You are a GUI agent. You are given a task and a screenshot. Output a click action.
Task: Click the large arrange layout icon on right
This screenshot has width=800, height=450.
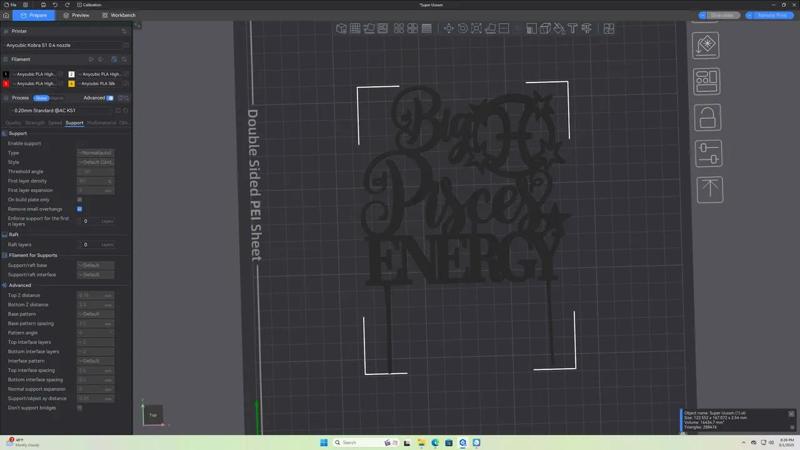point(706,81)
